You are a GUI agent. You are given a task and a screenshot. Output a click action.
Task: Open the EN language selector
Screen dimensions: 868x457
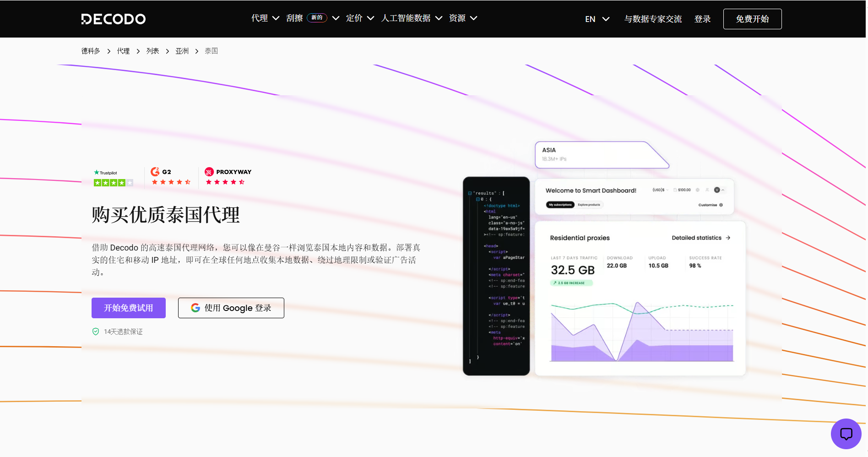click(597, 19)
